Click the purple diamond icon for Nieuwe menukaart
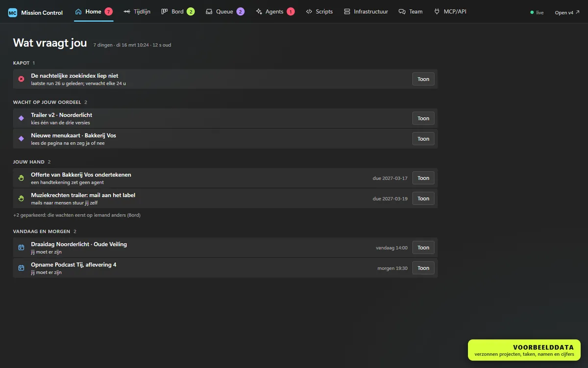588x368 pixels. click(x=21, y=139)
